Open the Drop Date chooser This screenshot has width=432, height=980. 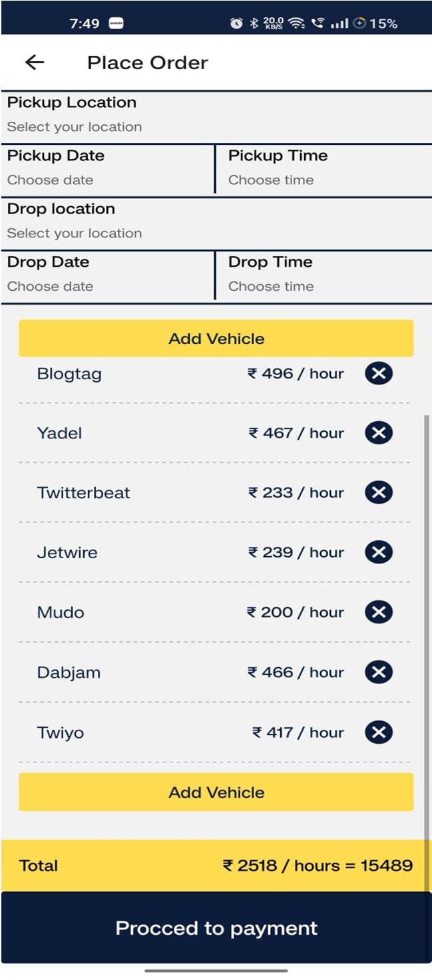coord(108,276)
